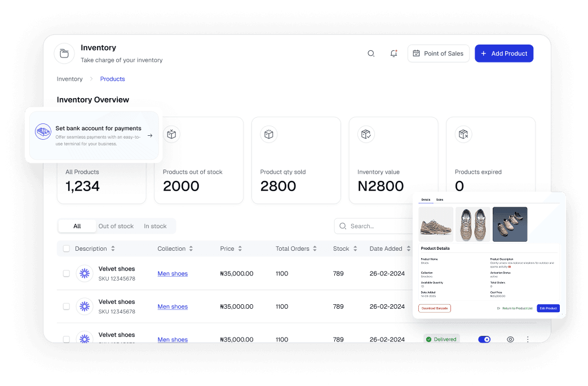
Task: Click the Product qty sold box icon
Action: tap(269, 134)
